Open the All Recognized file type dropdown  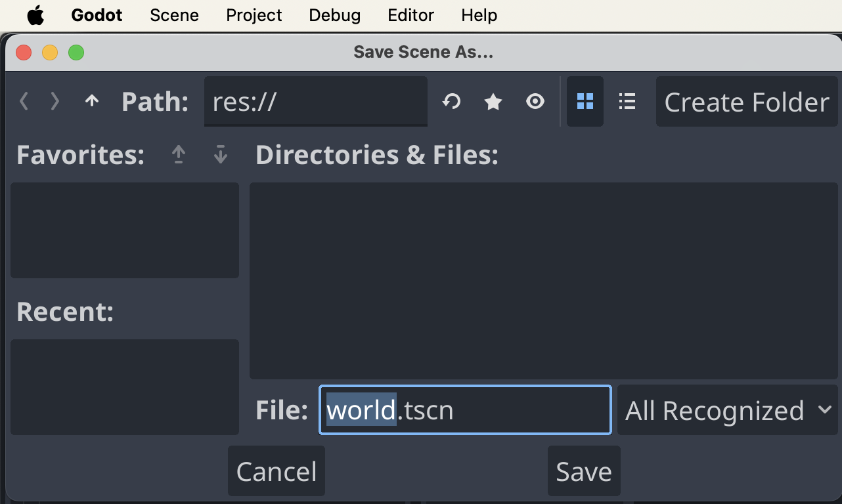pyautogui.click(x=727, y=410)
